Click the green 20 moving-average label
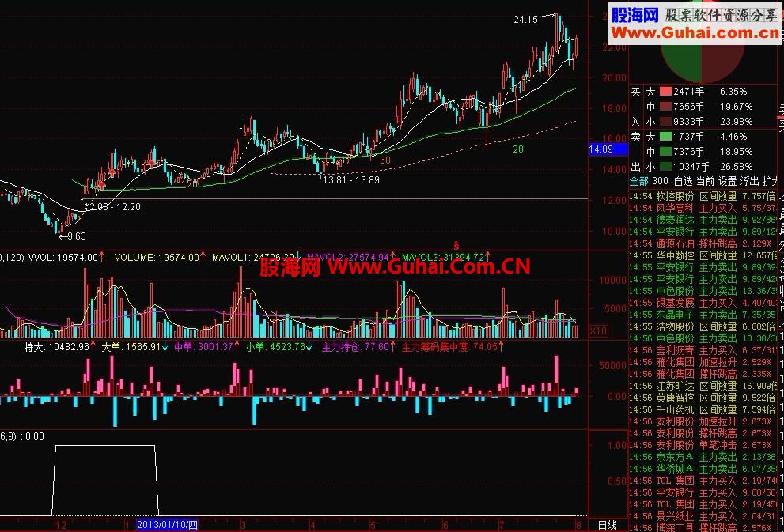The image size is (784, 532). click(x=518, y=149)
